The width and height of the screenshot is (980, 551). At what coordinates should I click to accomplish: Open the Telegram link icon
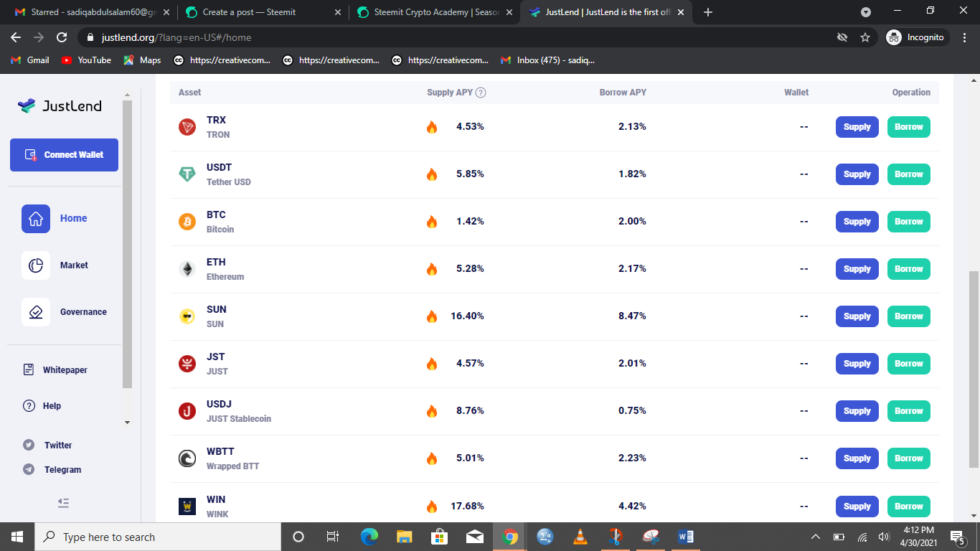click(x=29, y=469)
